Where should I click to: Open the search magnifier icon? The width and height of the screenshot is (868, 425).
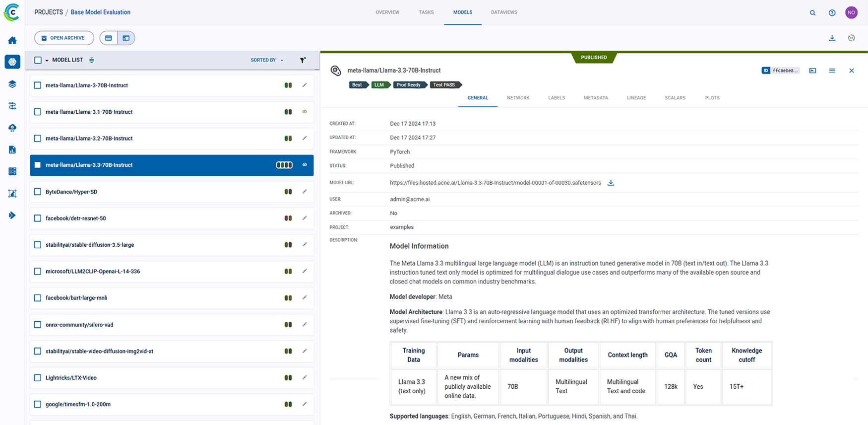(812, 13)
